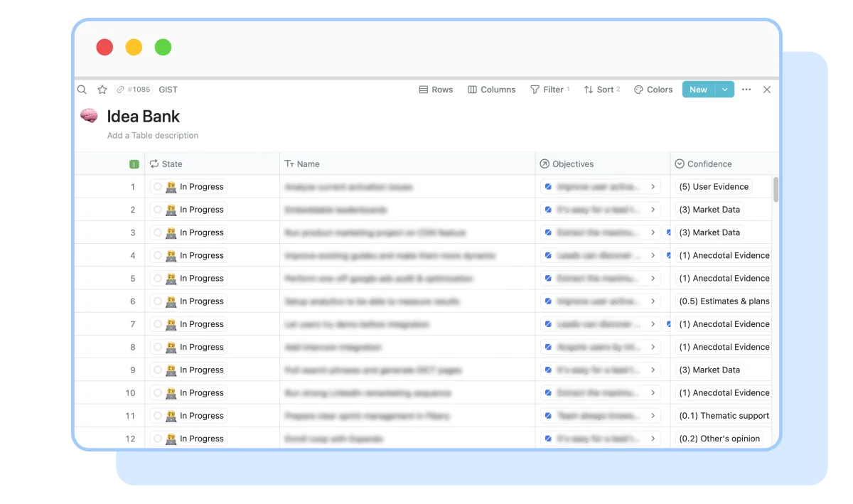The height and width of the screenshot is (504, 853).
Task: Open the three-dots more options menu
Action: [746, 90]
